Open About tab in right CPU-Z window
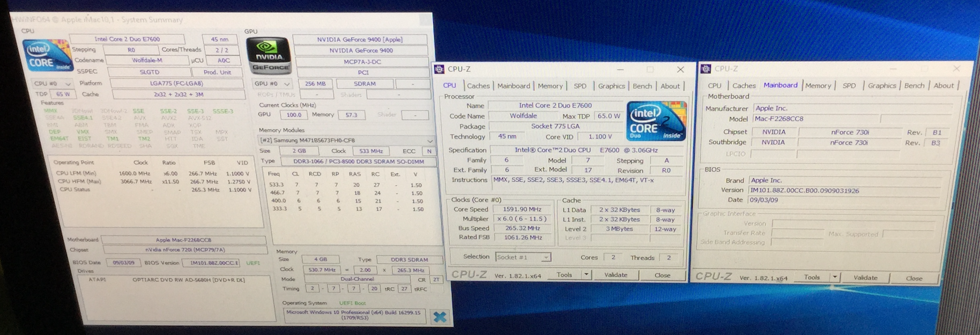Image resolution: width=980 pixels, height=335 pixels. pyautogui.click(x=944, y=86)
